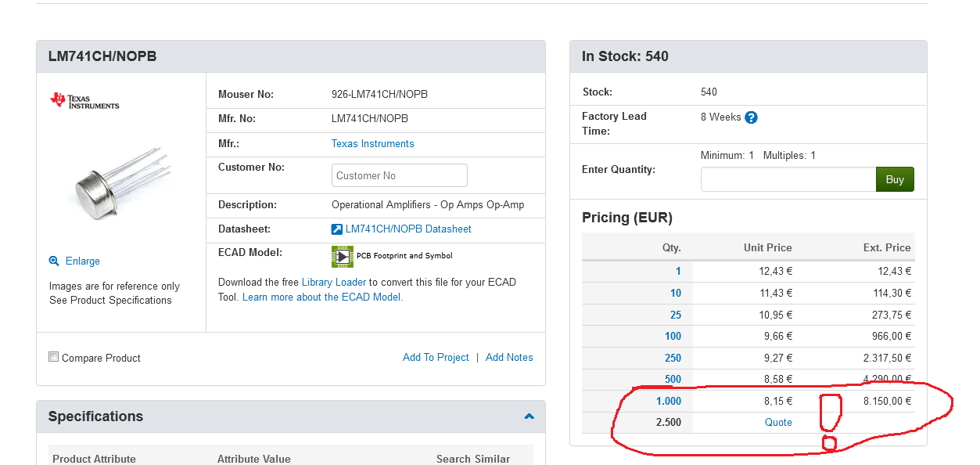Open the Library Loader link
Screen dimensions: 980x465
tap(334, 282)
